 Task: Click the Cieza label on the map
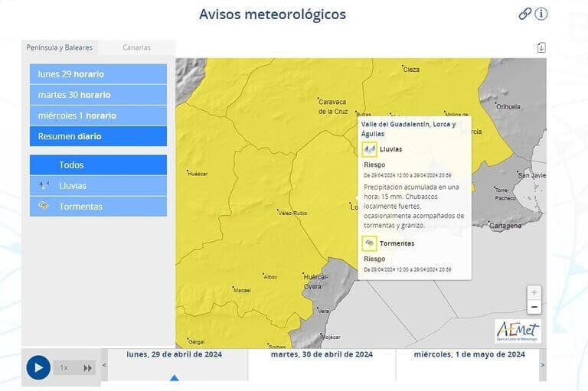[x=411, y=70]
